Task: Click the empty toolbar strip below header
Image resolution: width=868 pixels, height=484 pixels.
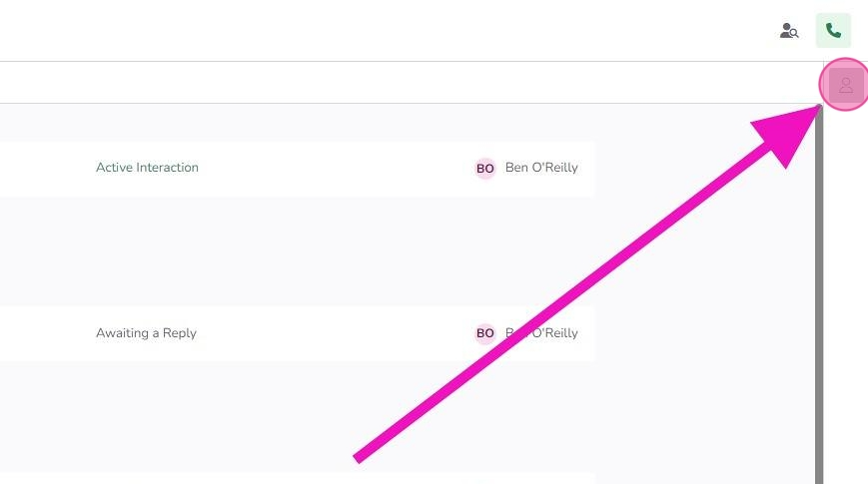Action: coord(410,83)
